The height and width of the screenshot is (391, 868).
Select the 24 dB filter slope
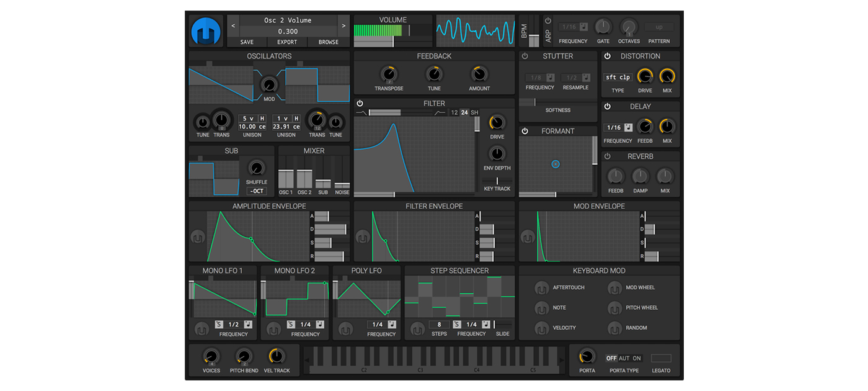pyautogui.click(x=464, y=113)
